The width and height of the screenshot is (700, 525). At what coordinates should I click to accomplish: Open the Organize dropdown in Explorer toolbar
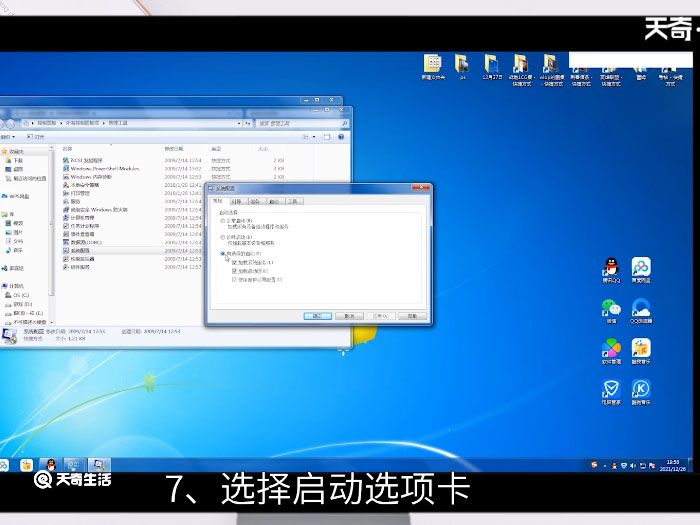pos(8,137)
